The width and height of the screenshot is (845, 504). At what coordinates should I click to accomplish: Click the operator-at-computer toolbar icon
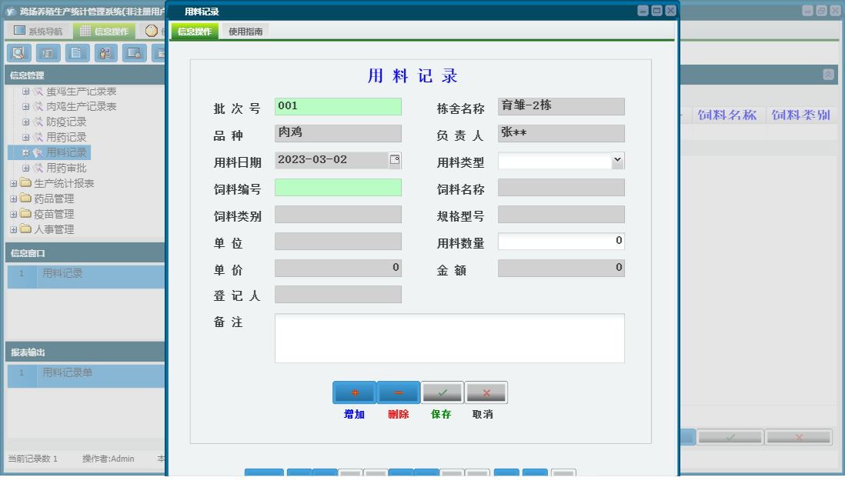pyautogui.click(x=105, y=53)
